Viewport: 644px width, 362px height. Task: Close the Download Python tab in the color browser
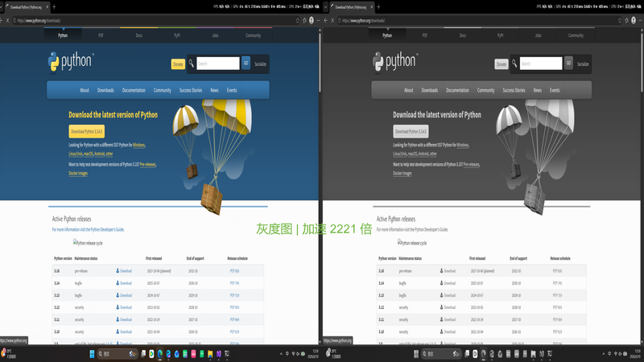click(47, 7)
